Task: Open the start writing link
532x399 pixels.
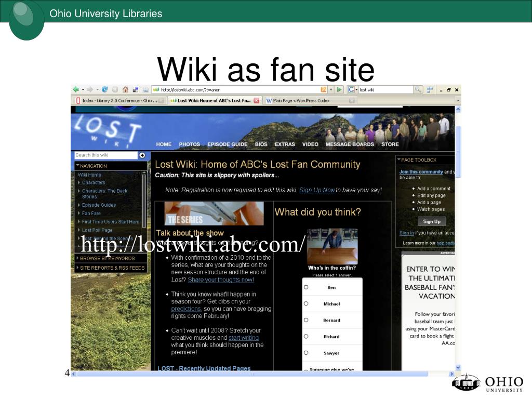Action: (244, 338)
